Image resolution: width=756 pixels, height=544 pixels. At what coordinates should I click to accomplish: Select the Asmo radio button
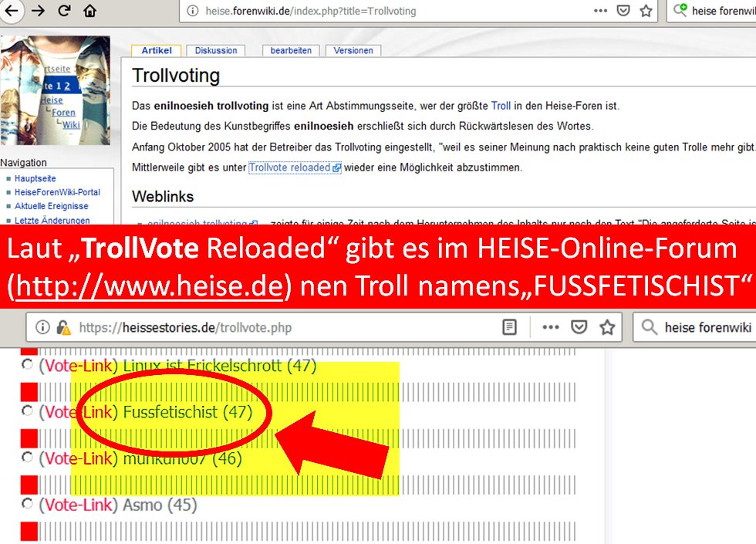click(28, 504)
